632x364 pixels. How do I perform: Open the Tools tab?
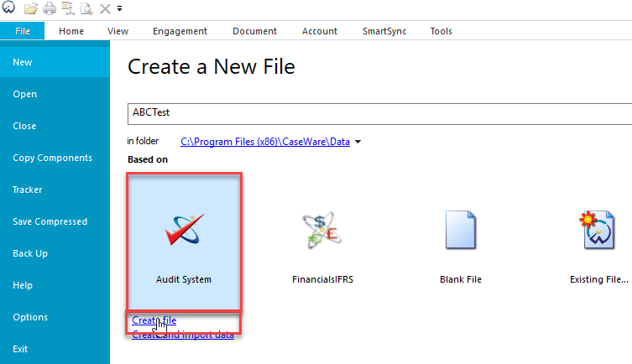point(441,31)
